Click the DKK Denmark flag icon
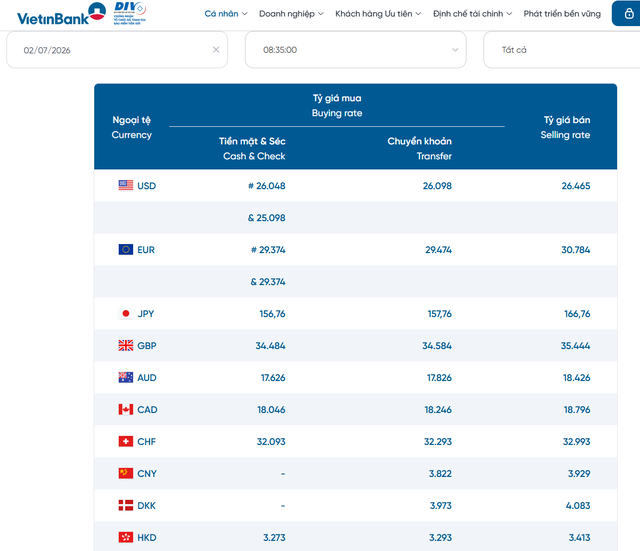 (126, 505)
